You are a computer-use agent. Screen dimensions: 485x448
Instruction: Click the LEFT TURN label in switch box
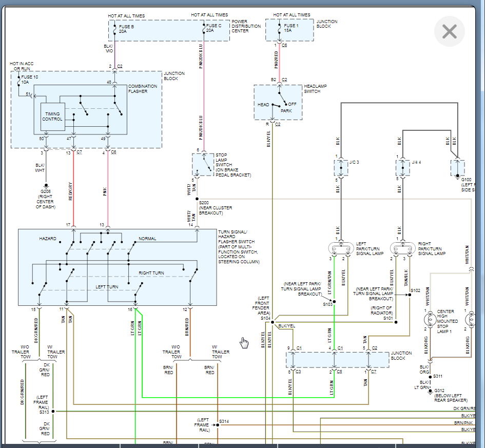point(107,287)
